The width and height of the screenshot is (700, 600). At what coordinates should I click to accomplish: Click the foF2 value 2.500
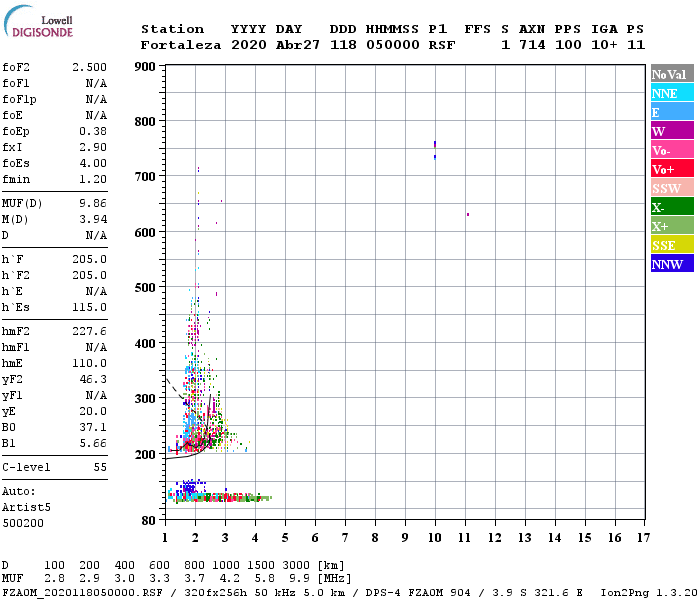point(89,67)
